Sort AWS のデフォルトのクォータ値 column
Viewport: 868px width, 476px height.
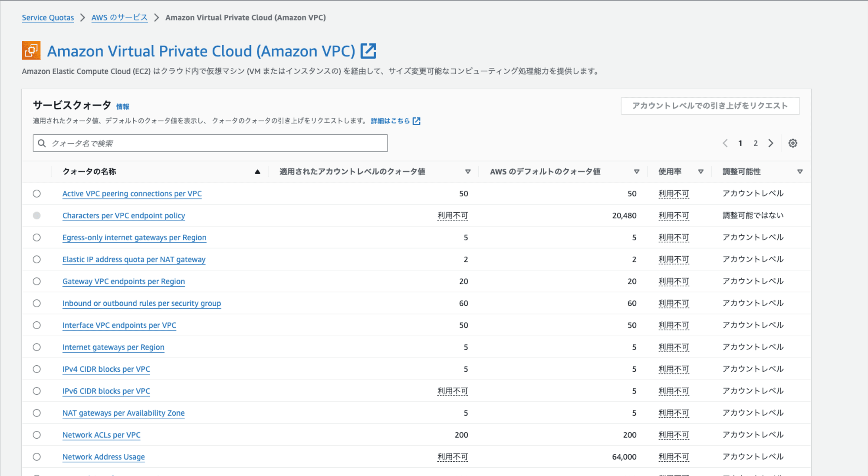coord(637,172)
